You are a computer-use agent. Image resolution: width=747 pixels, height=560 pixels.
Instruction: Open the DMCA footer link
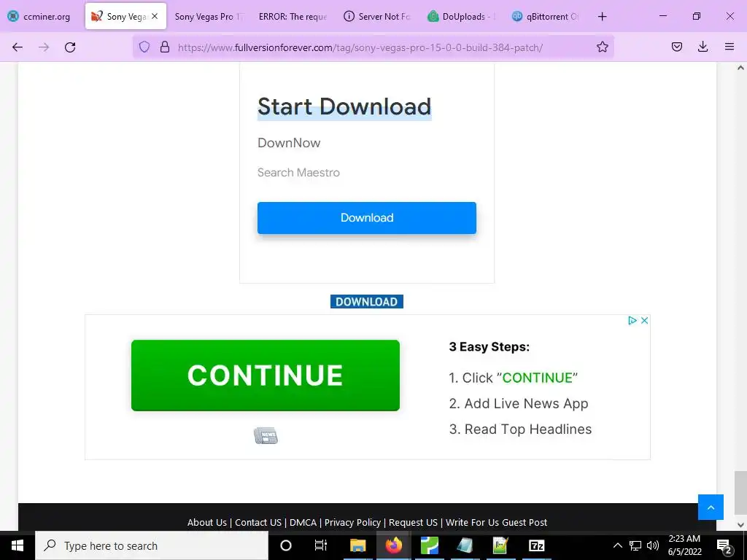point(303,522)
